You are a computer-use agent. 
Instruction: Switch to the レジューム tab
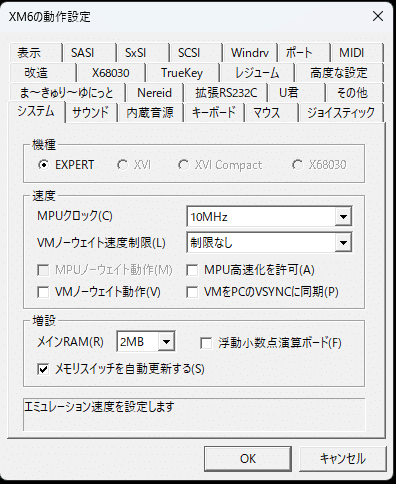tap(257, 73)
